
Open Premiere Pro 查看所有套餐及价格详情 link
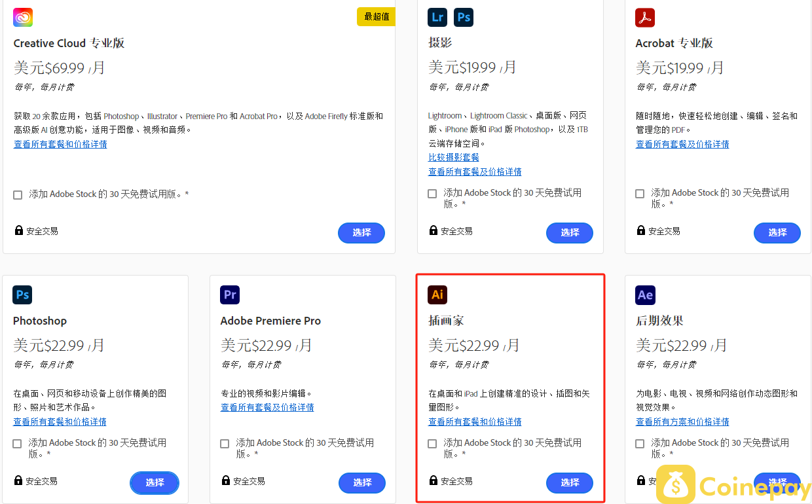tap(267, 407)
